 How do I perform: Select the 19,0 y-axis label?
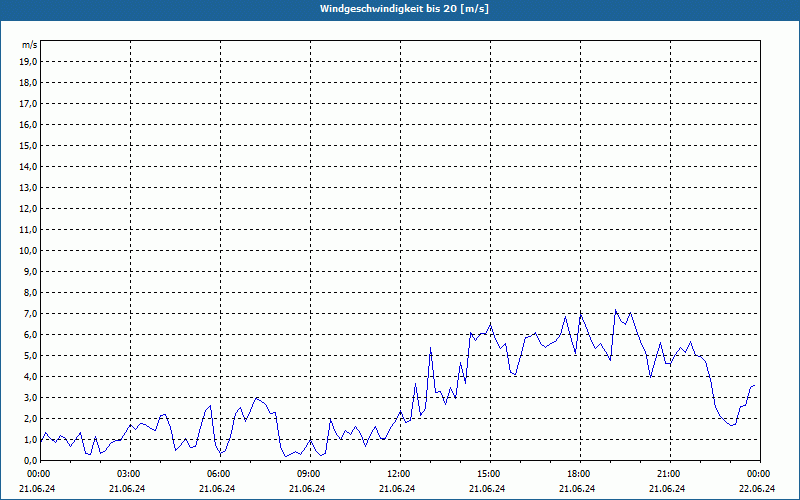[28, 62]
